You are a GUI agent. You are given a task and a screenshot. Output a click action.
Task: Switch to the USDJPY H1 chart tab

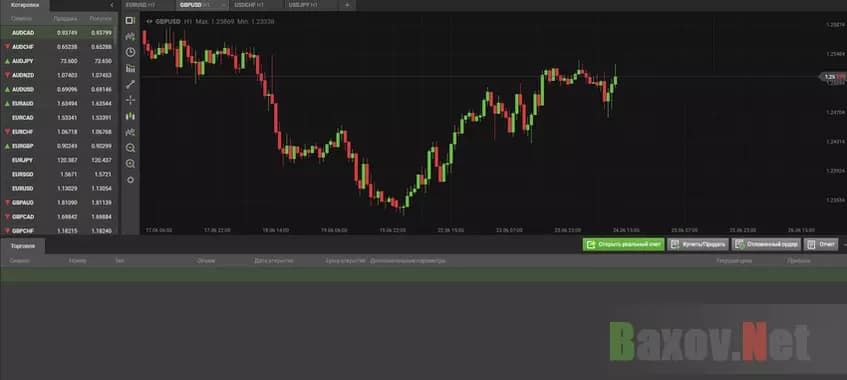point(311,5)
